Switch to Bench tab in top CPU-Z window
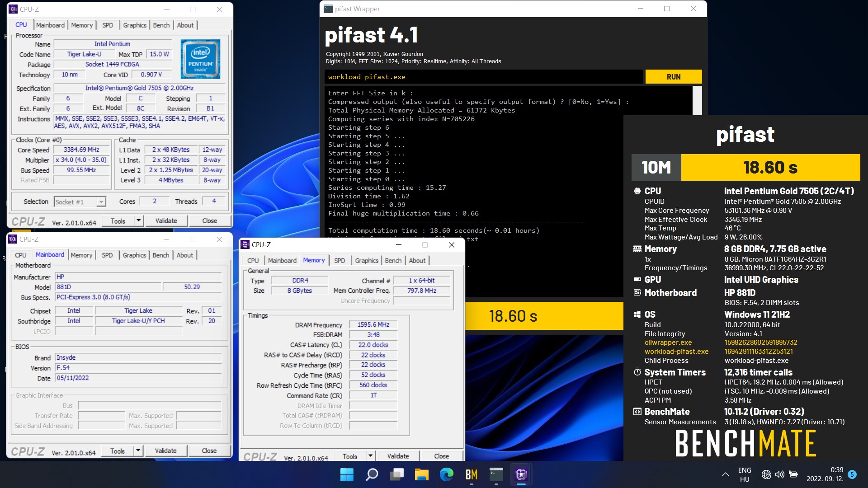The height and width of the screenshot is (488, 868). tap(161, 25)
